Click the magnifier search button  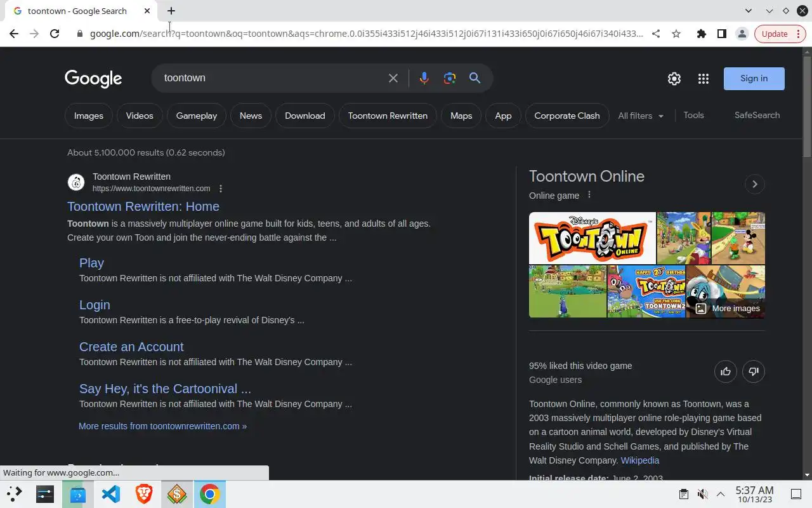pyautogui.click(x=475, y=78)
